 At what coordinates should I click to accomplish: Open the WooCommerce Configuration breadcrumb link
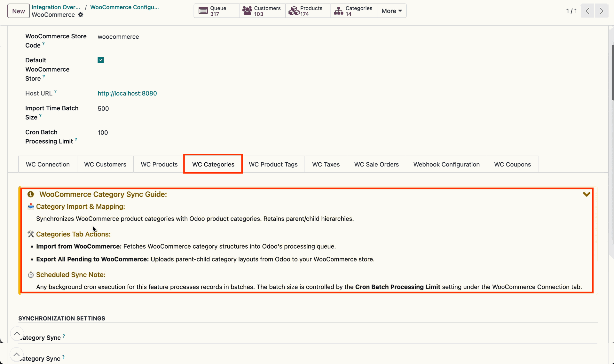pos(124,7)
